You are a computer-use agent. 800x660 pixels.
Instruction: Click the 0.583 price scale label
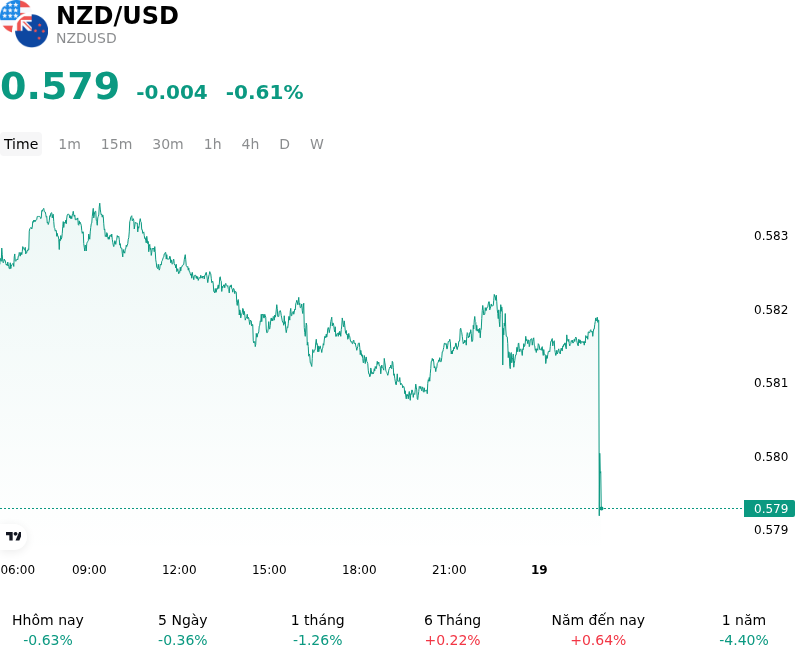pos(770,236)
